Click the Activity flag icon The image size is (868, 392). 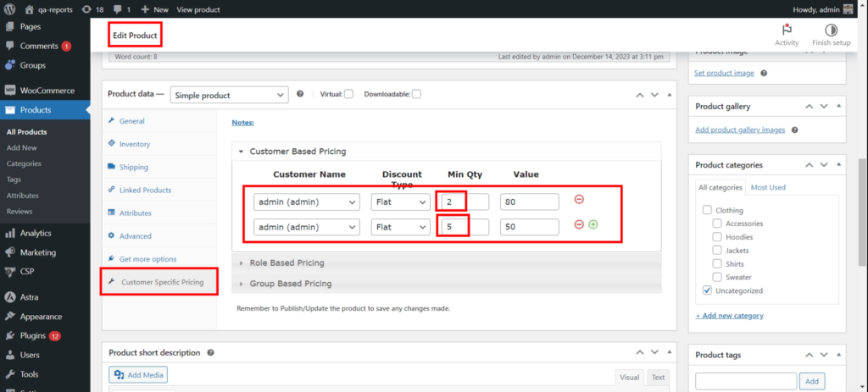(x=787, y=30)
